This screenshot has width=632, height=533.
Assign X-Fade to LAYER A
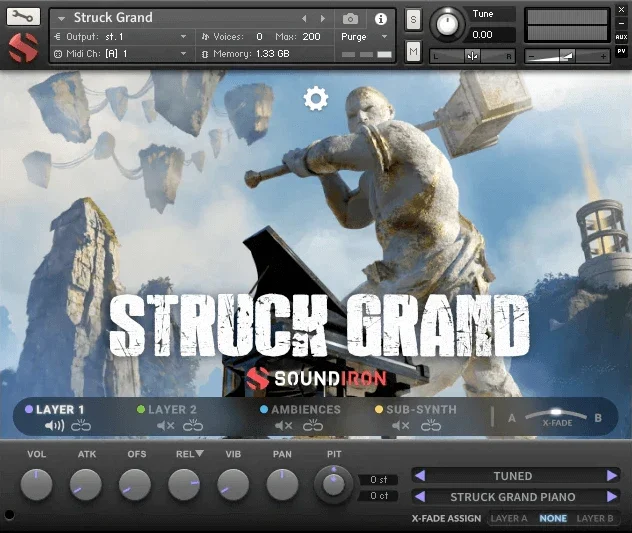click(509, 518)
